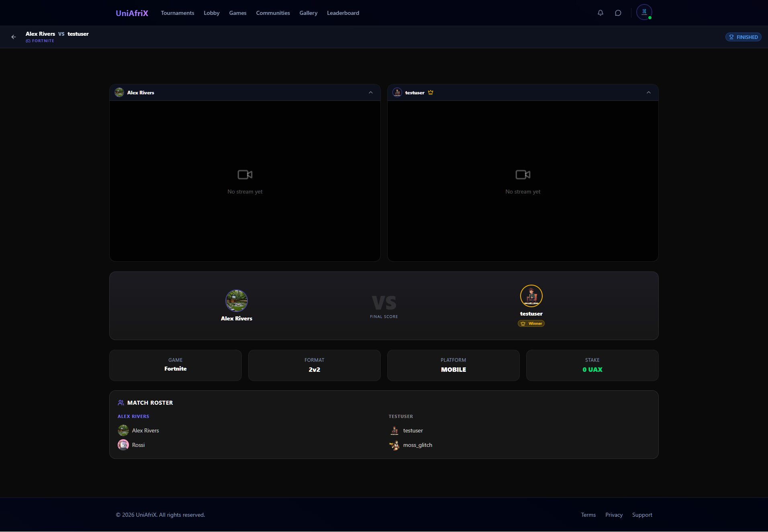Click testuser avatar in roster
The height and width of the screenshot is (532, 768).
pos(394,430)
